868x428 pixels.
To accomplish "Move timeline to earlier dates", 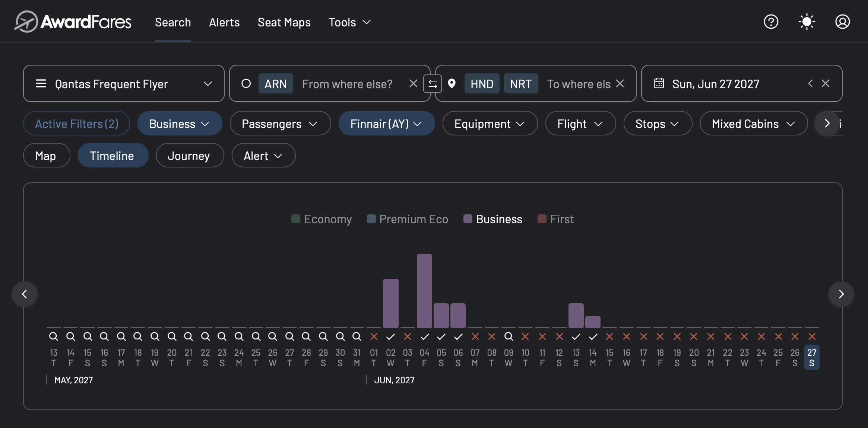I will coord(25,294).
